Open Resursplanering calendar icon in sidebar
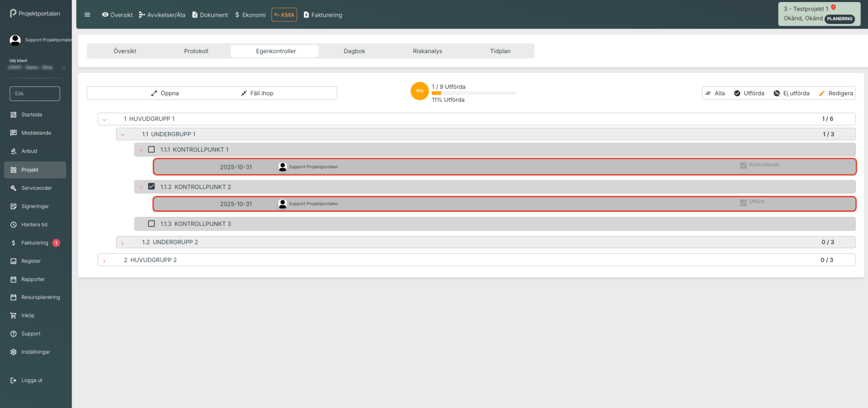868x408 pixels. 13,297
